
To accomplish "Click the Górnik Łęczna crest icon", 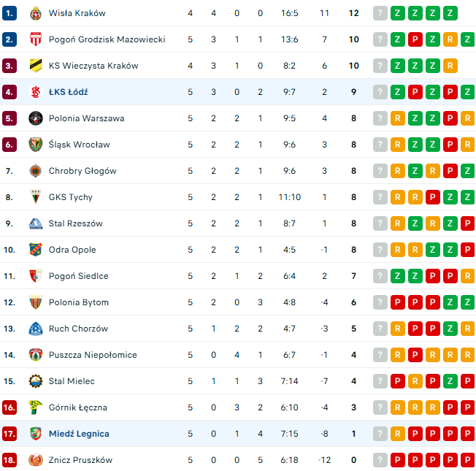I will pyautogui.click(x=35, y=407).
